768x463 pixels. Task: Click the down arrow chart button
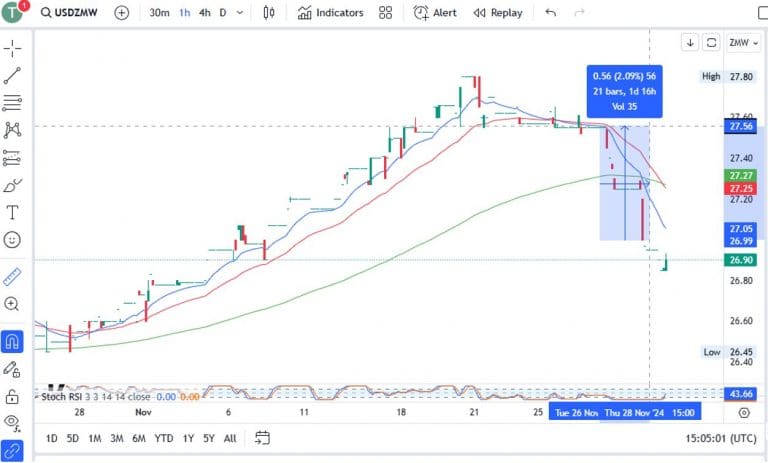(690, 43)
